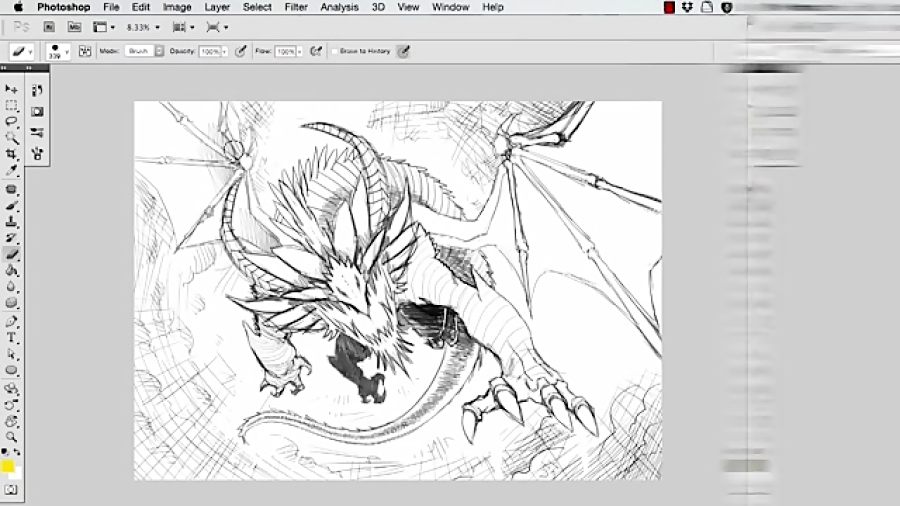The width and height of the screenshot is (900, 506).
Task: Select the Path Selection tool
Action: [11, 354]
